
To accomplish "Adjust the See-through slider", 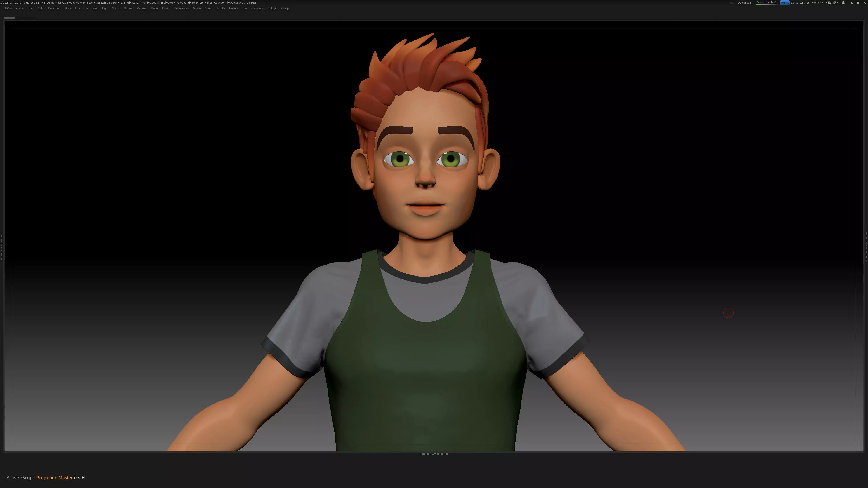I will click(766, 3).
